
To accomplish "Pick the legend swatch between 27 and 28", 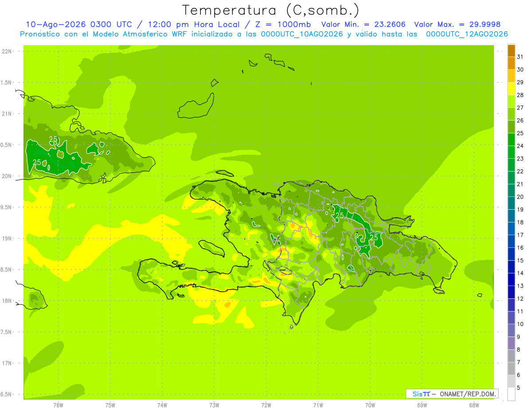I will coord(511,101).
